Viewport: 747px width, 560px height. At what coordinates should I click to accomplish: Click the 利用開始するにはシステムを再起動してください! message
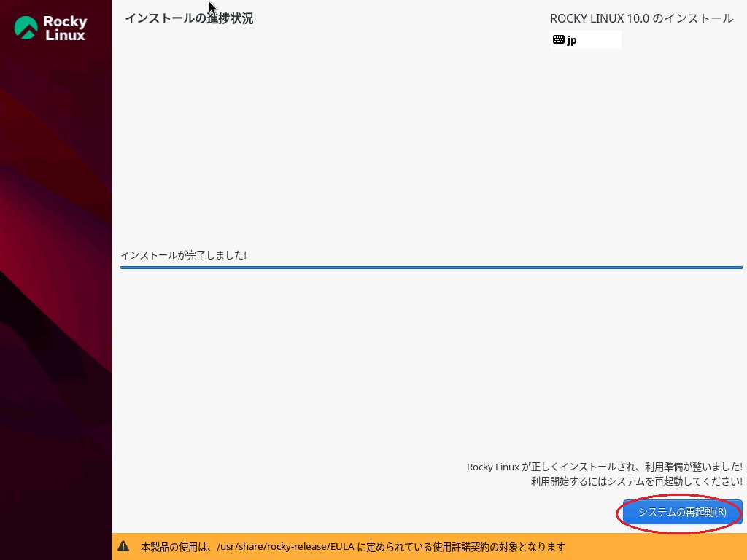(636, 481)
